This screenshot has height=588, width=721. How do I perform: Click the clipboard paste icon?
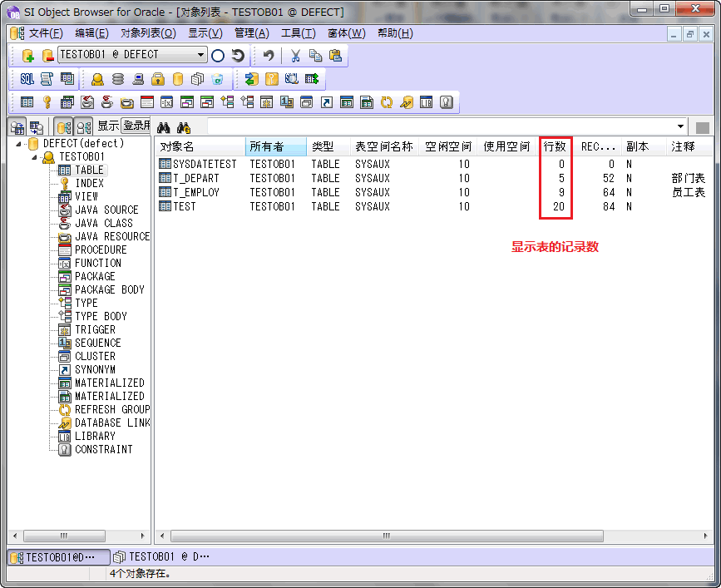[x=336, y=56]
